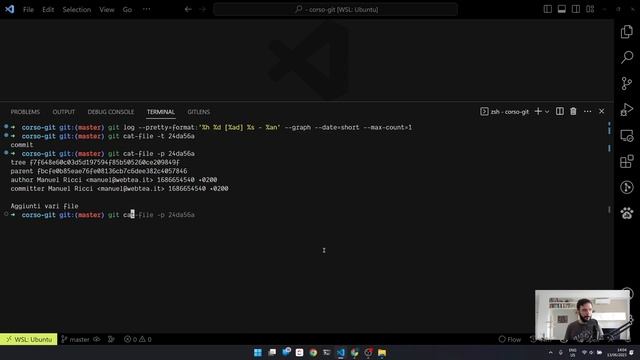This screenshot has height=360, width=640.
Task: Open VS Code icon on Windows taskbar
Action: click(340, 352)
